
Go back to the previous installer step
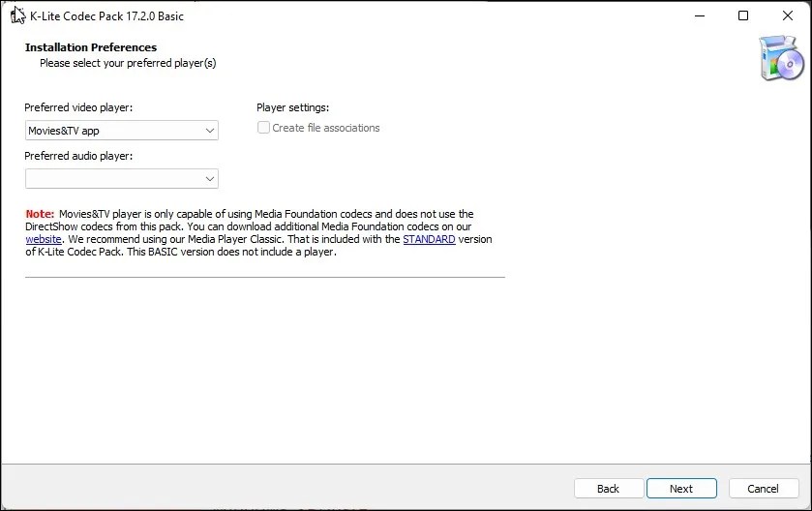click(609, 488)
